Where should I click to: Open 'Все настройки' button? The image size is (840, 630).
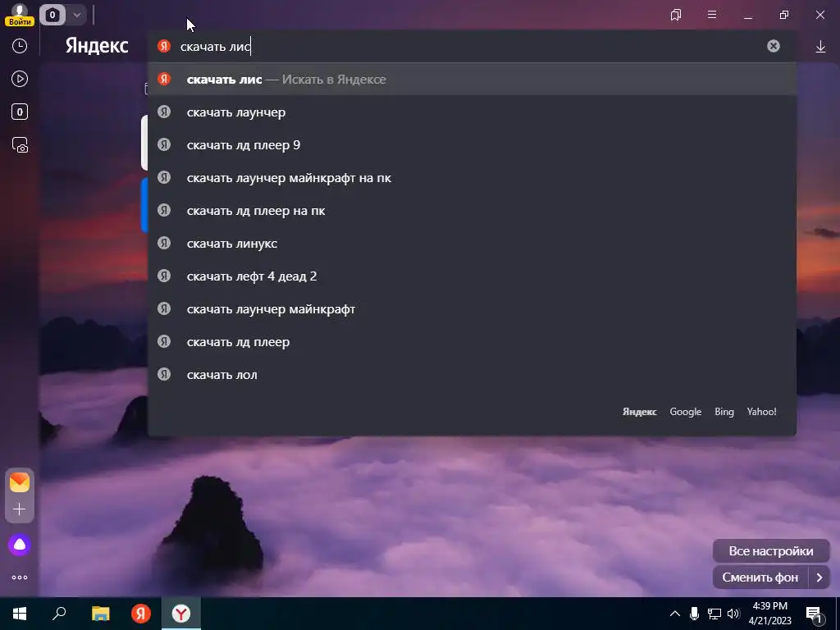(771, 550)
